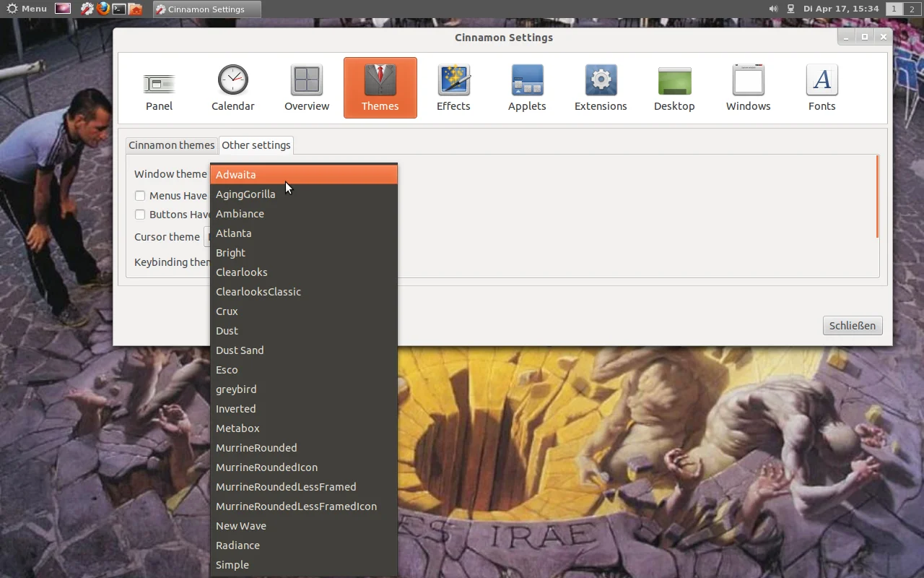Select AgingGorilla window theme
The height and width of the screenshot is (578, 924).
303,194
